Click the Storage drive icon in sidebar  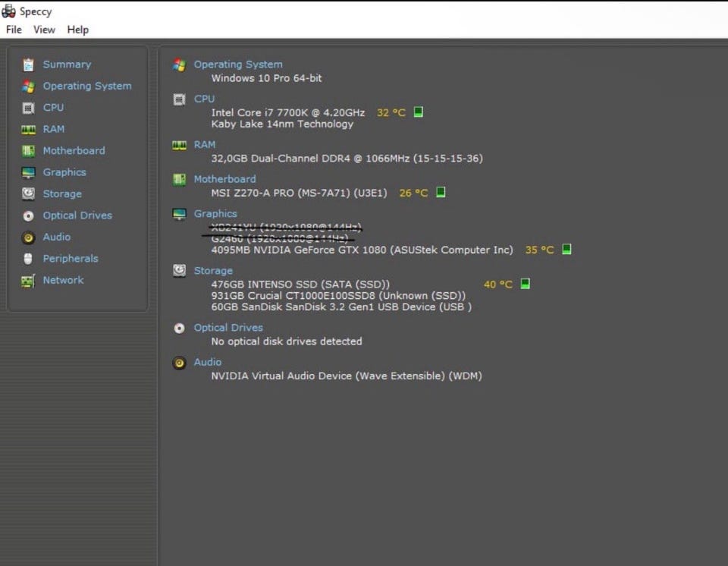[x=28, y=193]
